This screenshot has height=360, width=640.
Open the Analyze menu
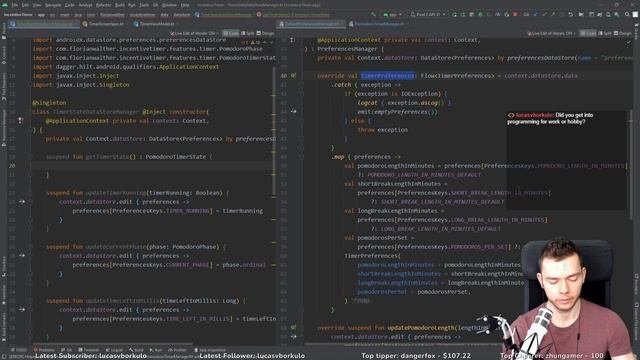click(x=85, y=5)
